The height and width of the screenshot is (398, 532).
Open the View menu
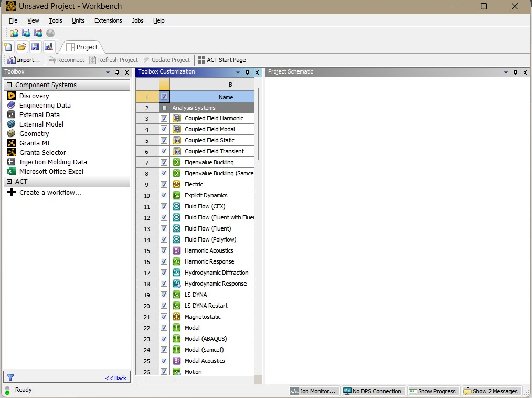coord(33,20)
